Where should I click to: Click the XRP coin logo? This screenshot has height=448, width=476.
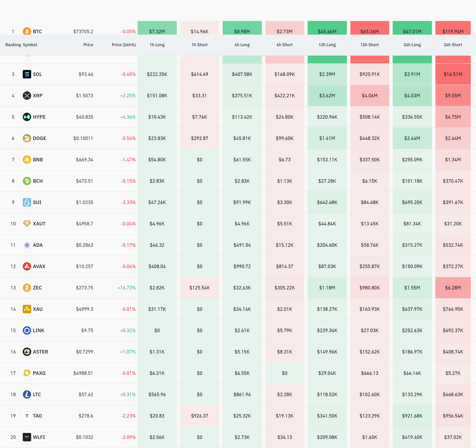tap(27, 96)
